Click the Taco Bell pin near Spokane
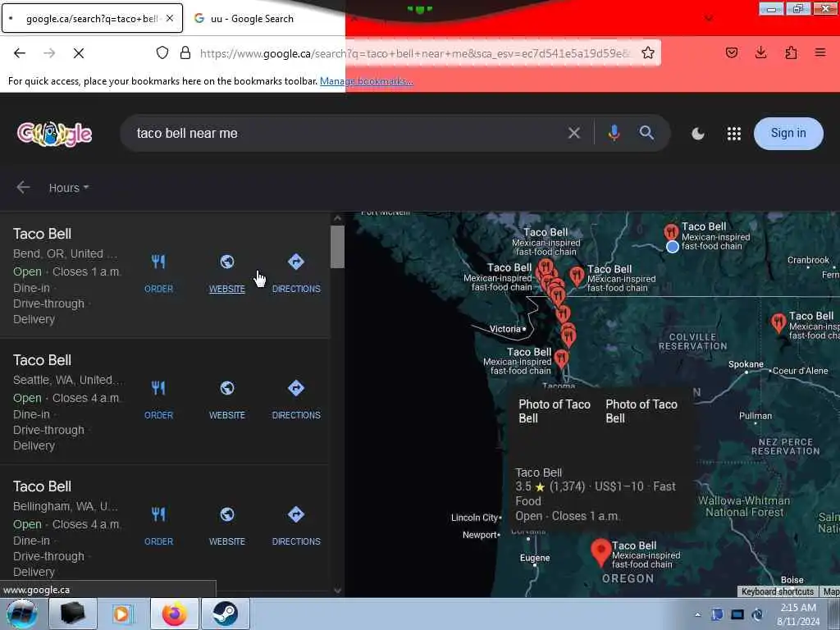 coord(778,323)
